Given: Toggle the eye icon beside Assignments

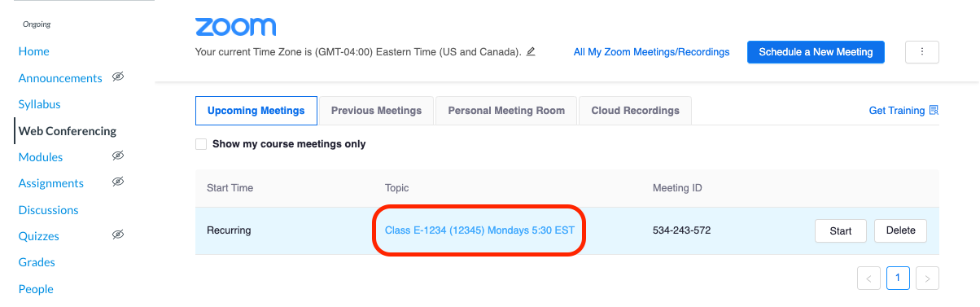Looking at the screenshot, I should pyautogui.click(x=118, y=182).
